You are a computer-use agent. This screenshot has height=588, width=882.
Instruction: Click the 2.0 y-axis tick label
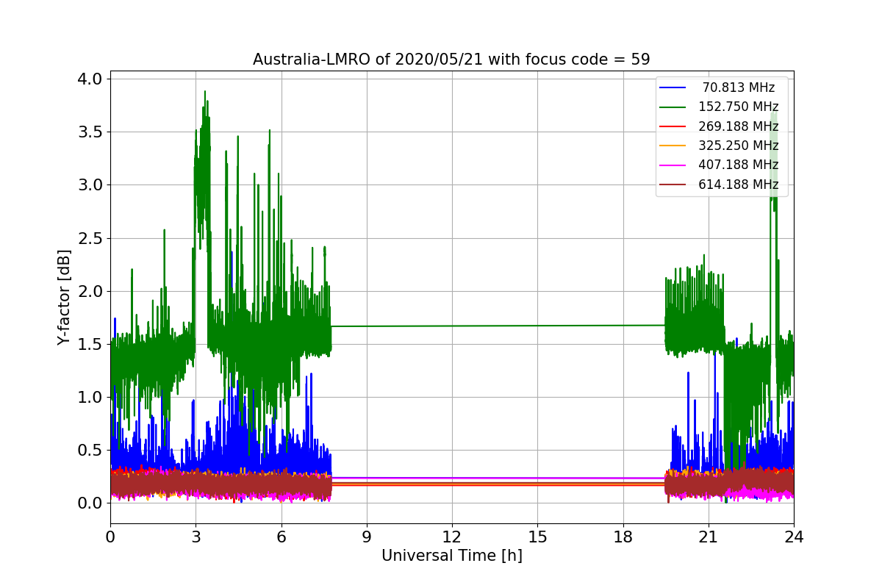[90, 291]
